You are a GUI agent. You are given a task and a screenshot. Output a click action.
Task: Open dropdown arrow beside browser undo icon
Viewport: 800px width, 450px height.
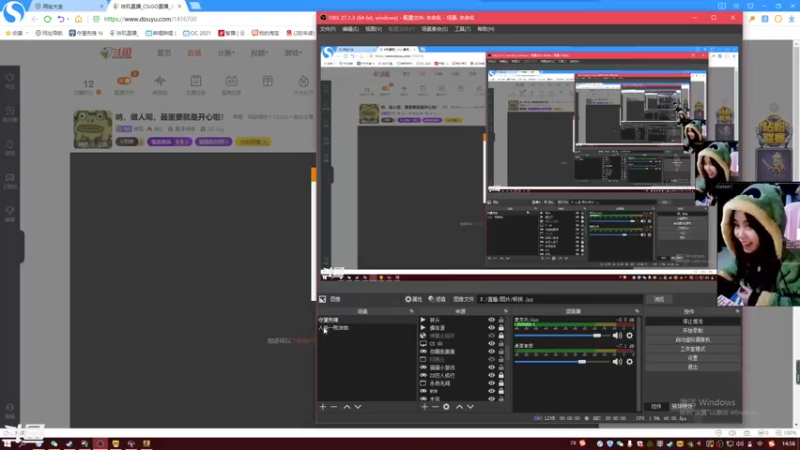click(x=68, y=19)
